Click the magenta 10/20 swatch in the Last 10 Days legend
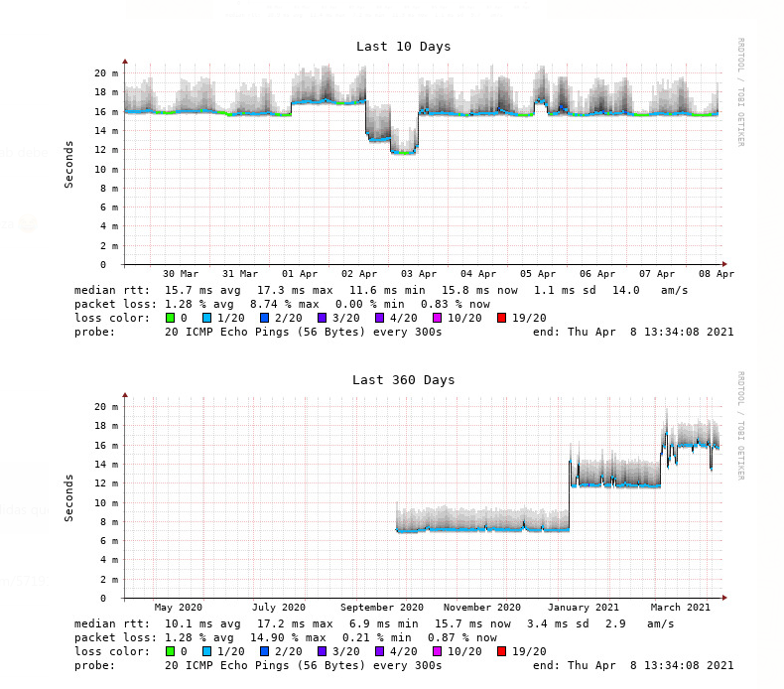 [438, 318]
